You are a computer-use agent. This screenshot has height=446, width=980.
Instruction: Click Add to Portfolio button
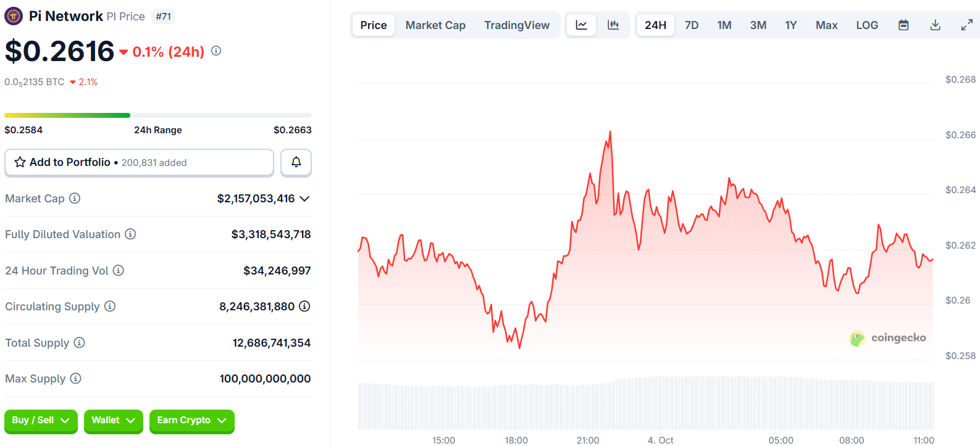[139, 162]
